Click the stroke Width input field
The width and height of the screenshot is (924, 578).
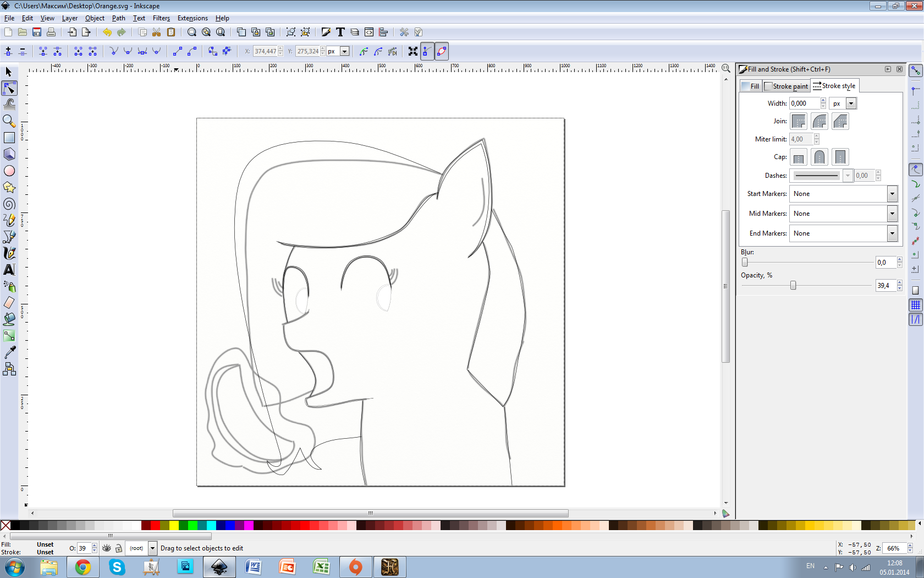pyautogui.click(x=805, y=103)
